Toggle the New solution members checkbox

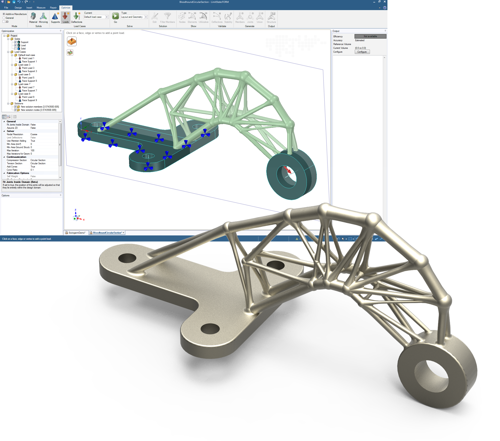tap(15, 107)
